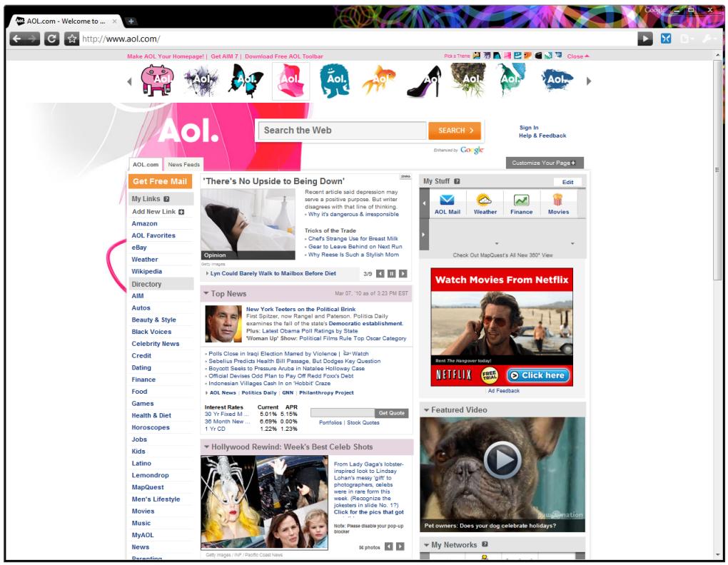Viewport: 728px width, 565px height.
Task: Click the blue extension icon in toolbar
Action: pos(666,39)
